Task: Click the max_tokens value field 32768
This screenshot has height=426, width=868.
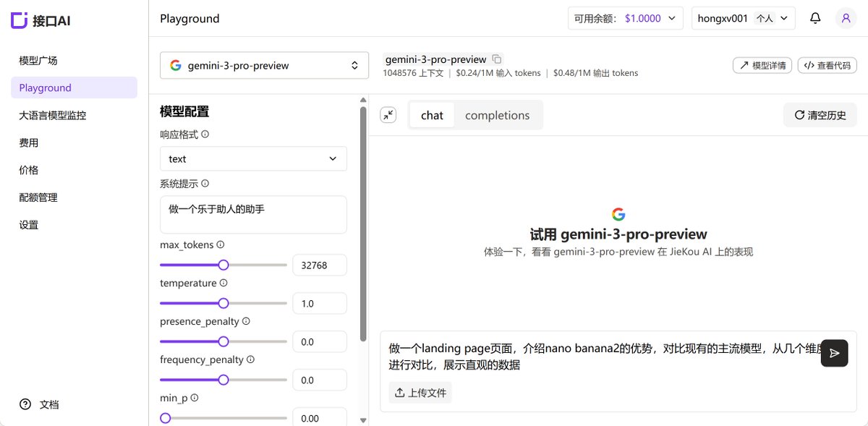Action: 320,265
